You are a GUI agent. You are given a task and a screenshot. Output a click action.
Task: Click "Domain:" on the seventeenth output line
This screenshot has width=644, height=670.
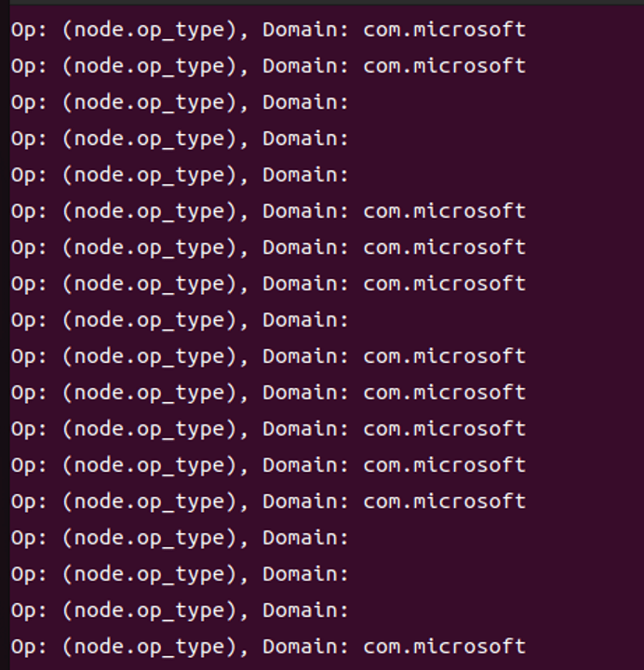[304, 610]
